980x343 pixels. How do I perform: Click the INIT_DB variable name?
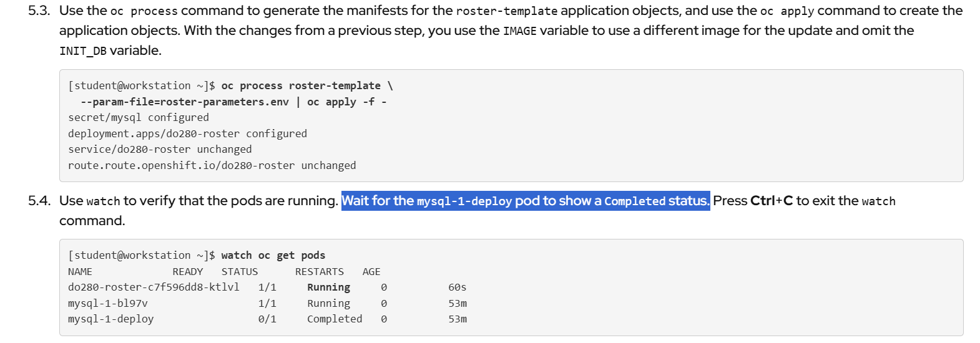(x=83, y=51)
